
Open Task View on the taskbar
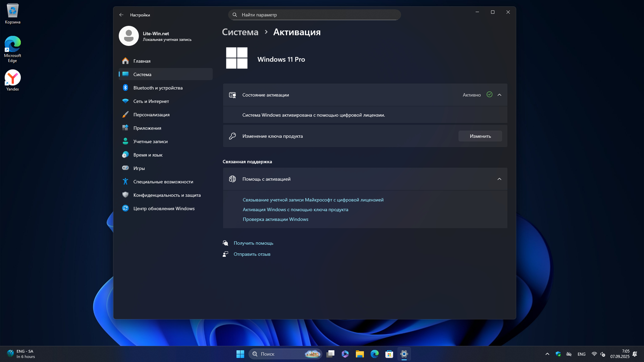[x=330, y=354]
